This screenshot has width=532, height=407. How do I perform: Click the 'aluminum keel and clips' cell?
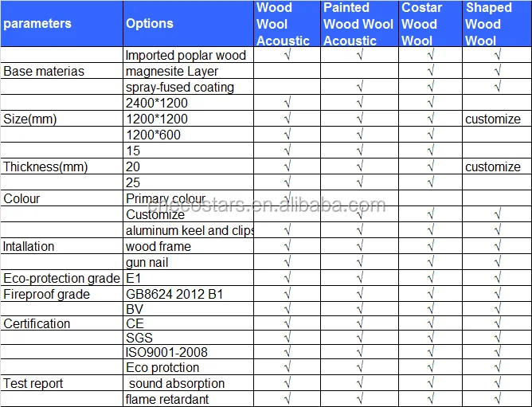(190, 231)
